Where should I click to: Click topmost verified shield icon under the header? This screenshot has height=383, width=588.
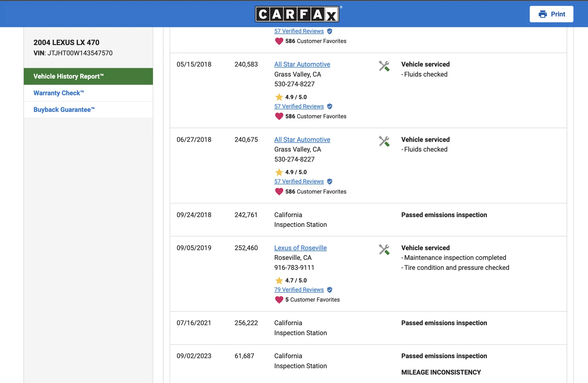click(x=330, y=31)
